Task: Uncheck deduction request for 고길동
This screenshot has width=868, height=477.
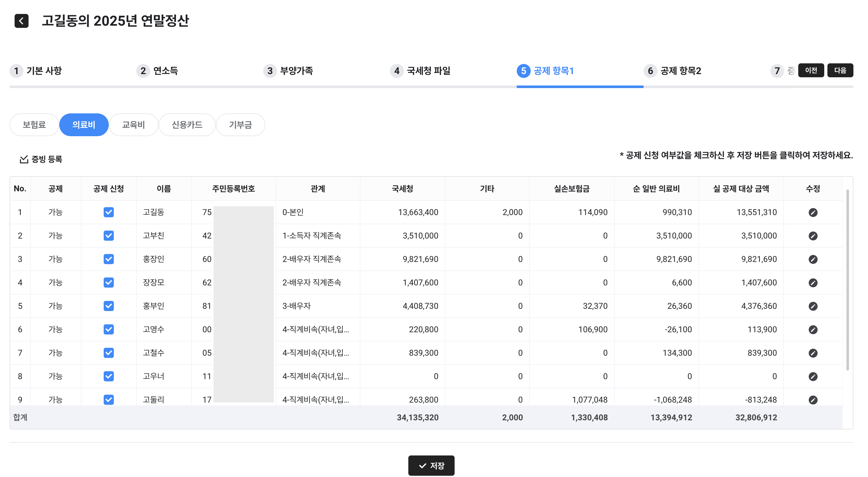Action: (x=108, y=213)
